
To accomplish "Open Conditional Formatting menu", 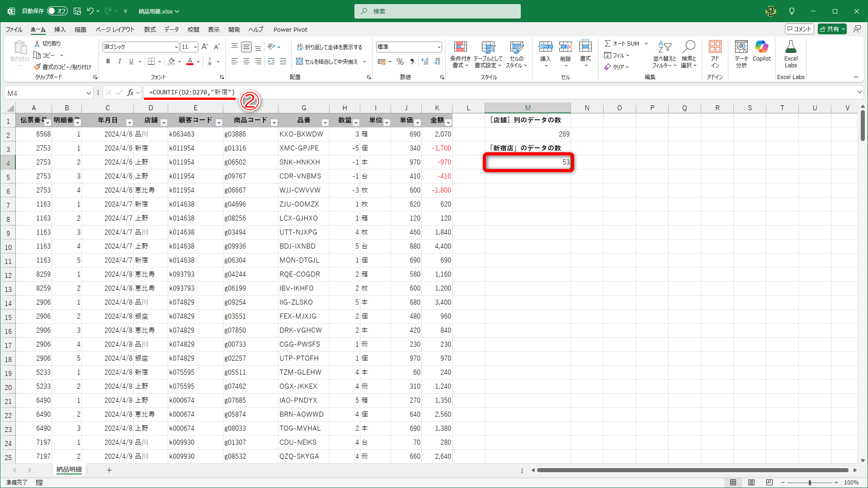I will [x=460, y=54].
